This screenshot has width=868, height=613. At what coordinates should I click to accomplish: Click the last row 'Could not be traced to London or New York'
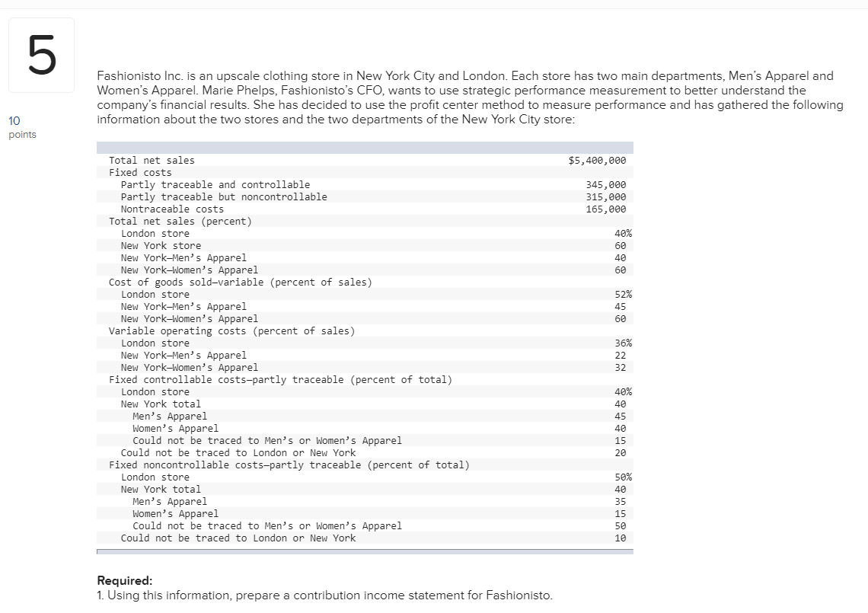tap(238, 538)
